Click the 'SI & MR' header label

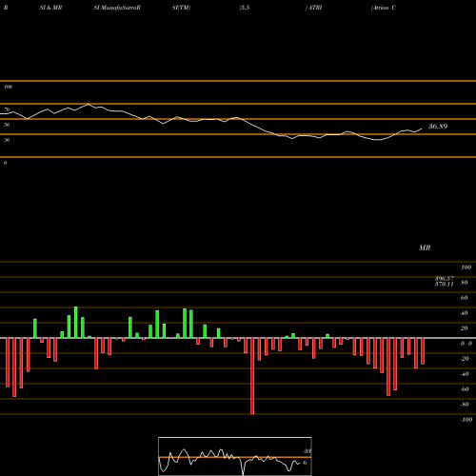(50, 8)
